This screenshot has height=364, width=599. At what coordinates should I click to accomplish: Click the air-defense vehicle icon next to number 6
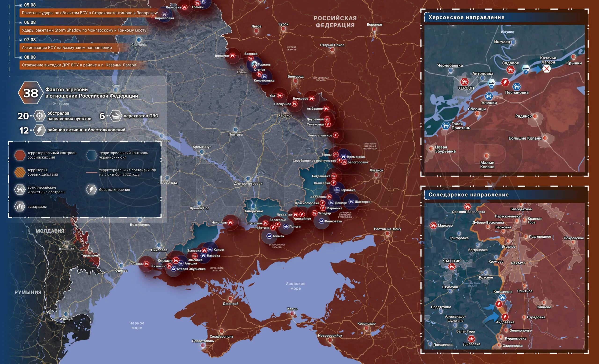116,116
